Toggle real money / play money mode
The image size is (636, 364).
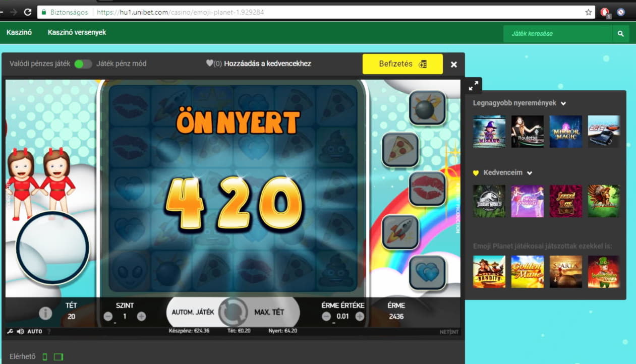(x=83, y=64)
